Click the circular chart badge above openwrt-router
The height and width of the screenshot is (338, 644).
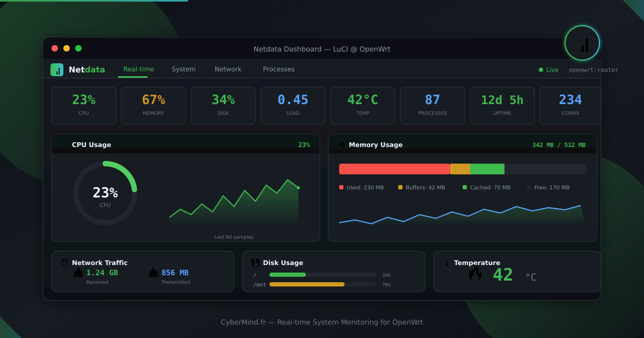tap(582, 43)
